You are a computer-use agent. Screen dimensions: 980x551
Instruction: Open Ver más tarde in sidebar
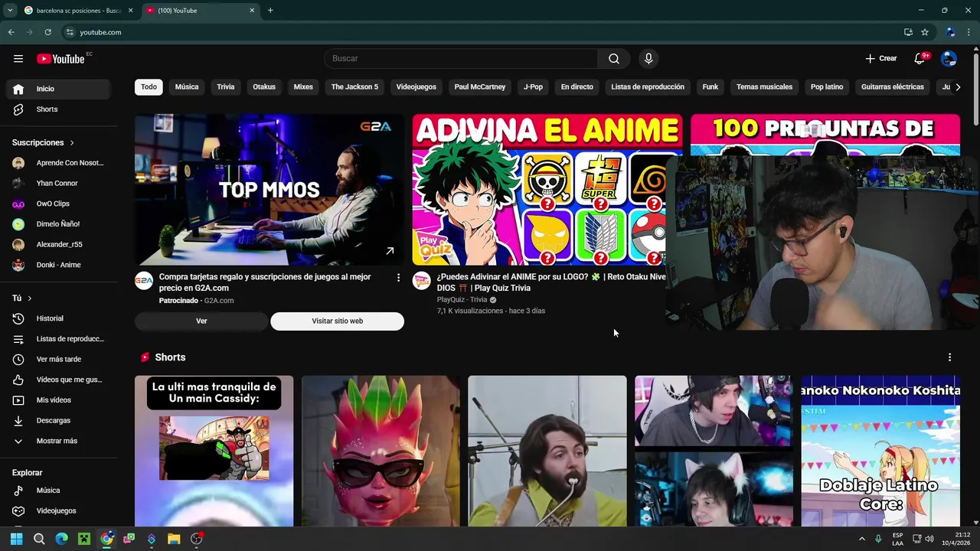coord(59,359)
